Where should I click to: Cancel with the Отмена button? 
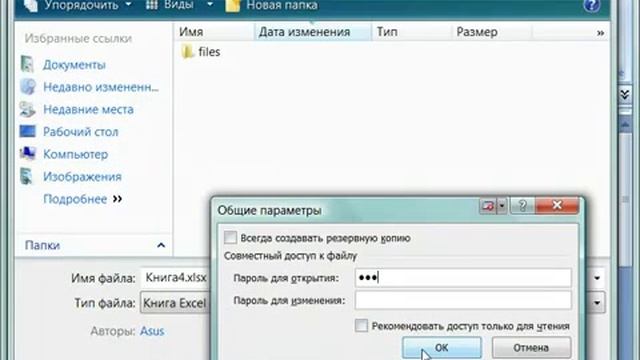531,348
